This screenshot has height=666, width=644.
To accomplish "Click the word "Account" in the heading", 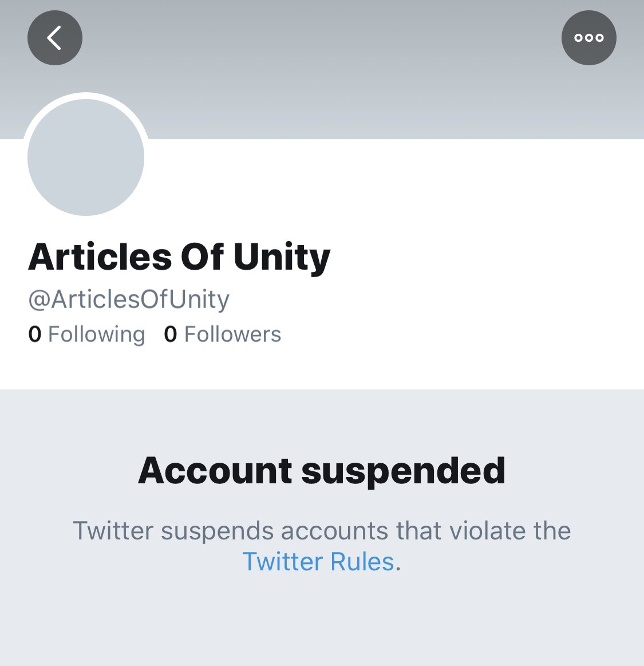I will 215,471.
